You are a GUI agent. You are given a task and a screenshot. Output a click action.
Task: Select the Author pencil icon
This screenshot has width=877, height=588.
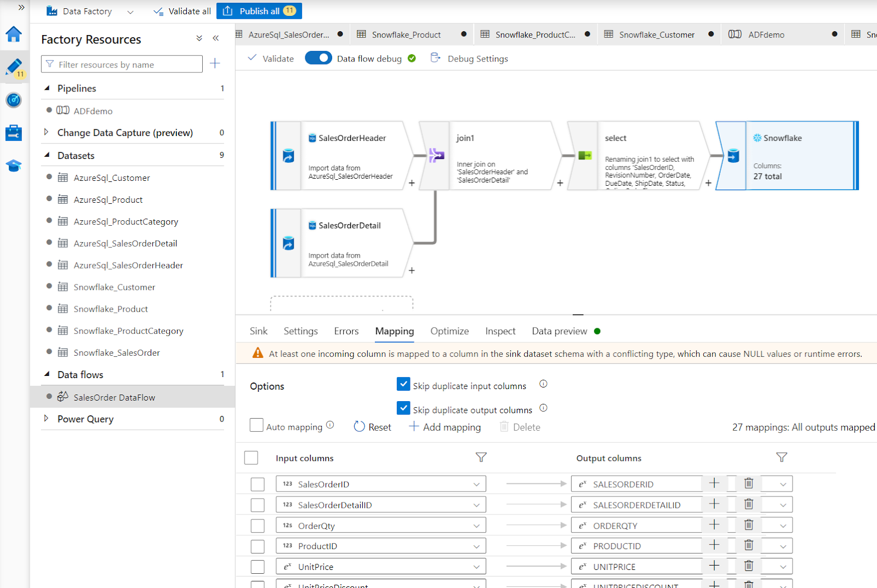point(14,67)
